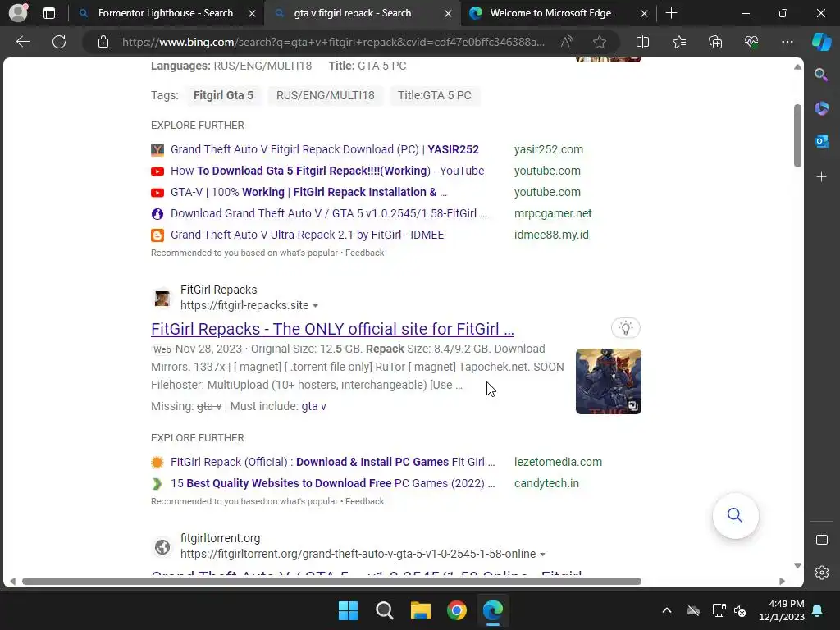Switch to gta v fitgirl repack - Search tab

pos(353,13)
